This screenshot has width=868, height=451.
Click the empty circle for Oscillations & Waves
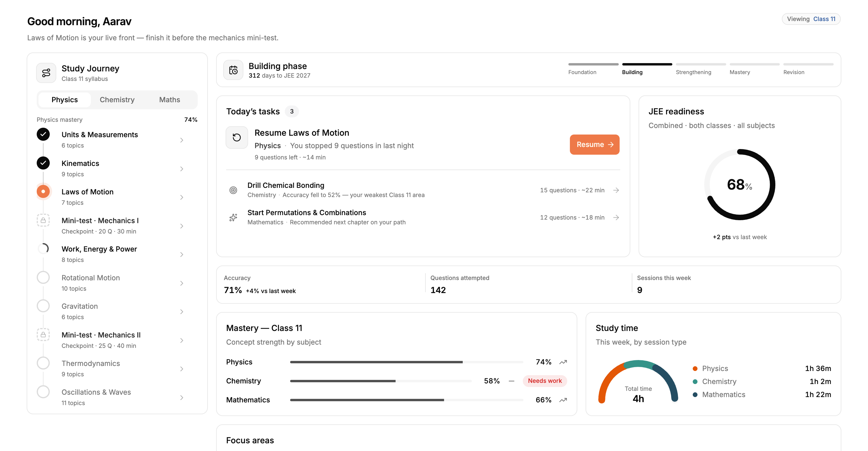43,392
